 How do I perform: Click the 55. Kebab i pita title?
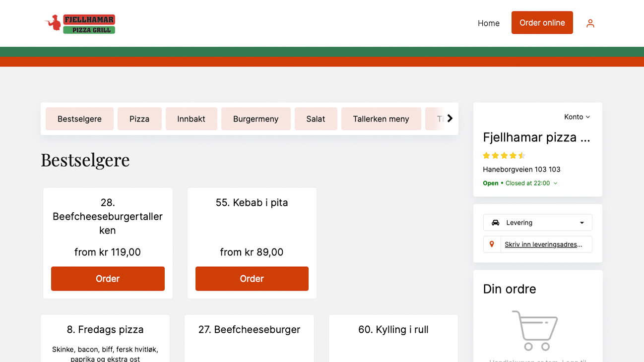pyautogui.click(x=252, y=202)
